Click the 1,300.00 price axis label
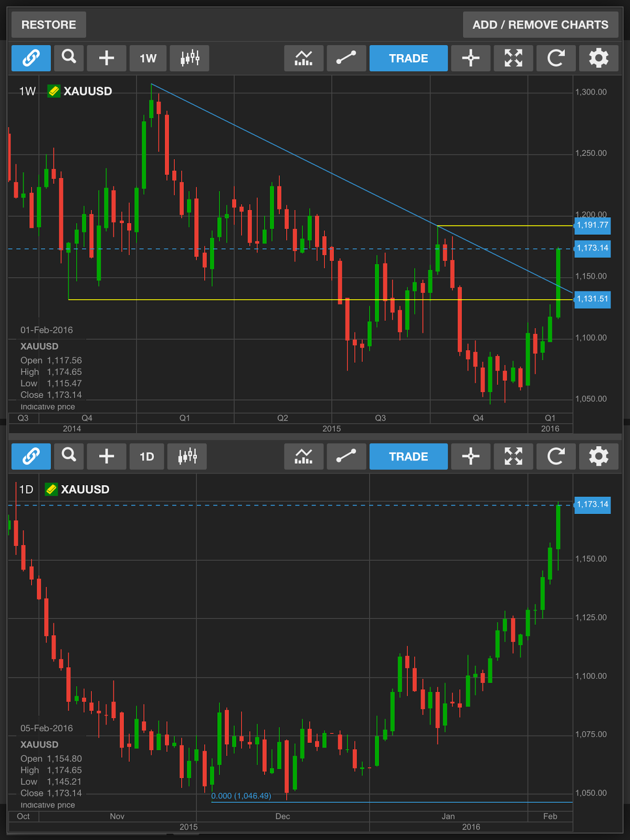Screen dimensions: 630x840 [591, 92]
